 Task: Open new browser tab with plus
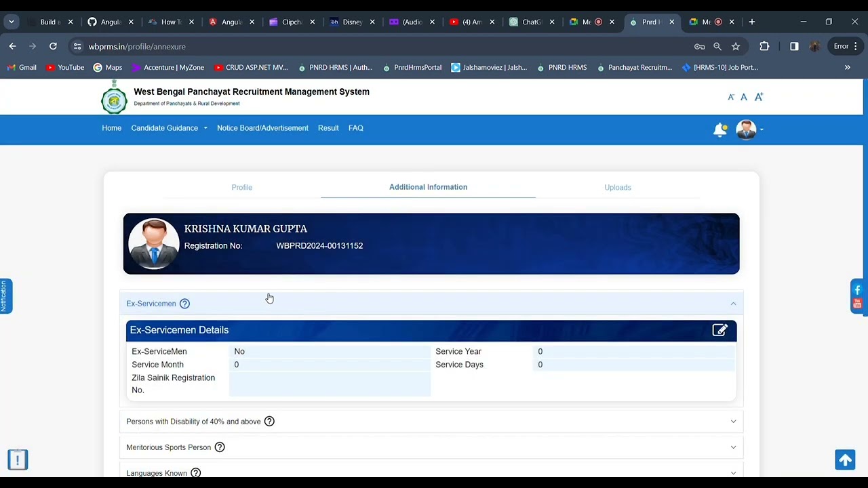click(x=751, y=22)
